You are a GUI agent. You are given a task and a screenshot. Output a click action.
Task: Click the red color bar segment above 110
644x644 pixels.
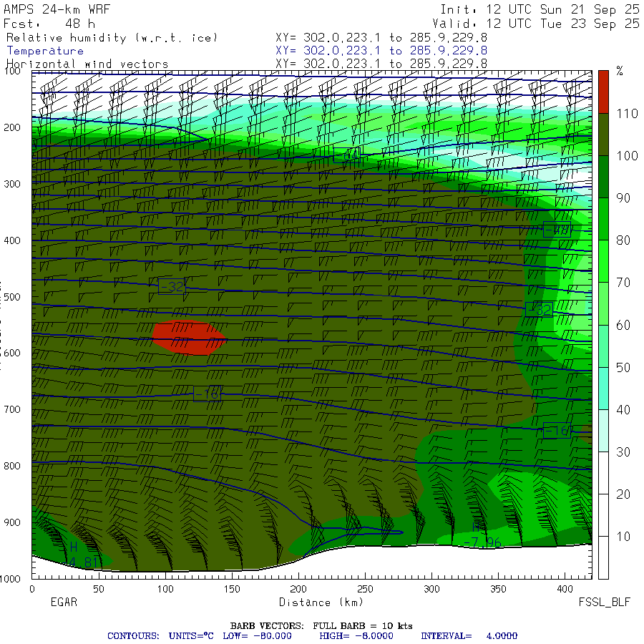[x=603, y=92]
